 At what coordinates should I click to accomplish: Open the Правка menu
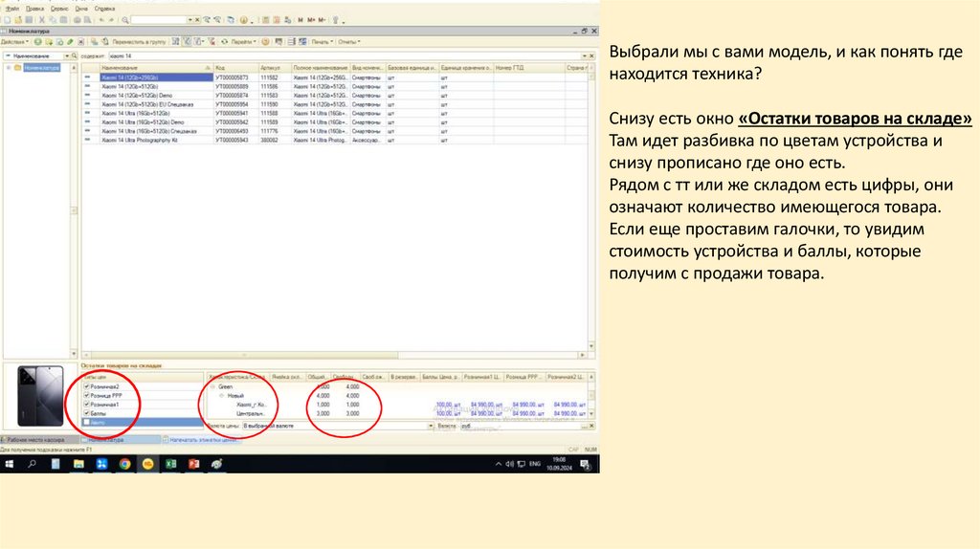(x=35, y=9)
